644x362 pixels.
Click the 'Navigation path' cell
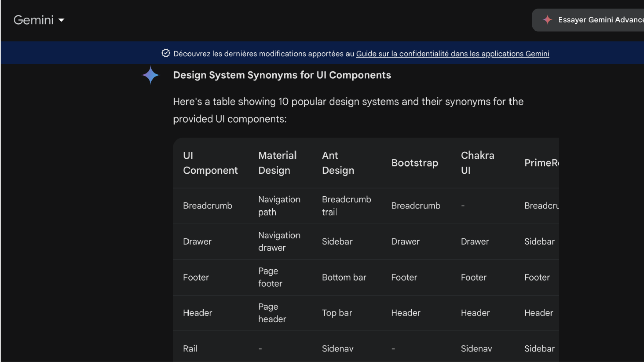[279, 206]
